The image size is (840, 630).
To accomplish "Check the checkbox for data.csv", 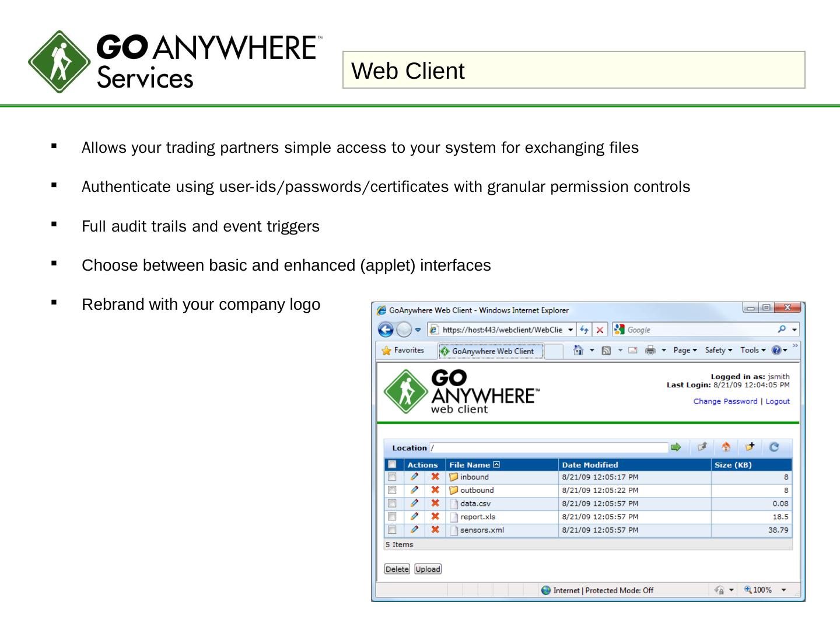I will (x=393, y=503).
